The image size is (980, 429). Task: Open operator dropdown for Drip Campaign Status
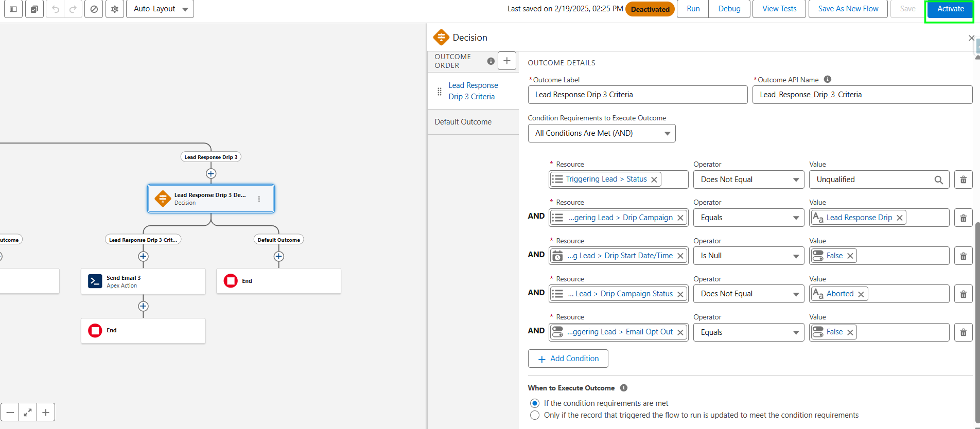(749, 294)
